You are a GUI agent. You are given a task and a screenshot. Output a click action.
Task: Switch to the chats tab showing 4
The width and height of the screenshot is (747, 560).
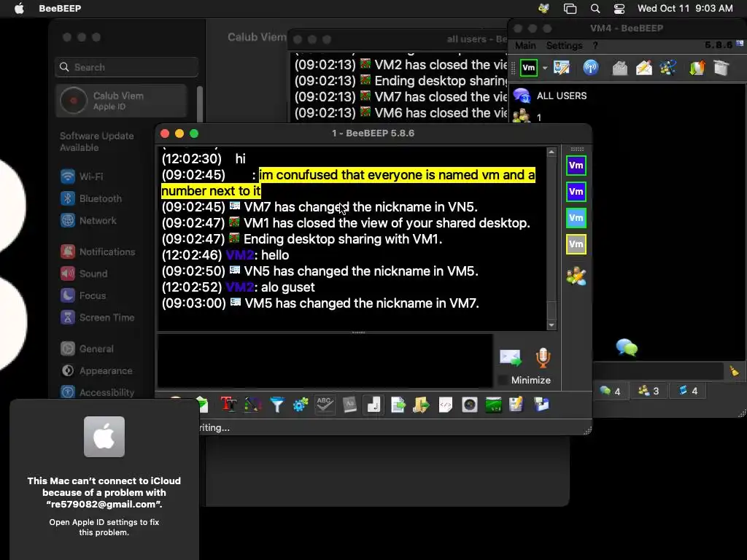click(610, 391)
